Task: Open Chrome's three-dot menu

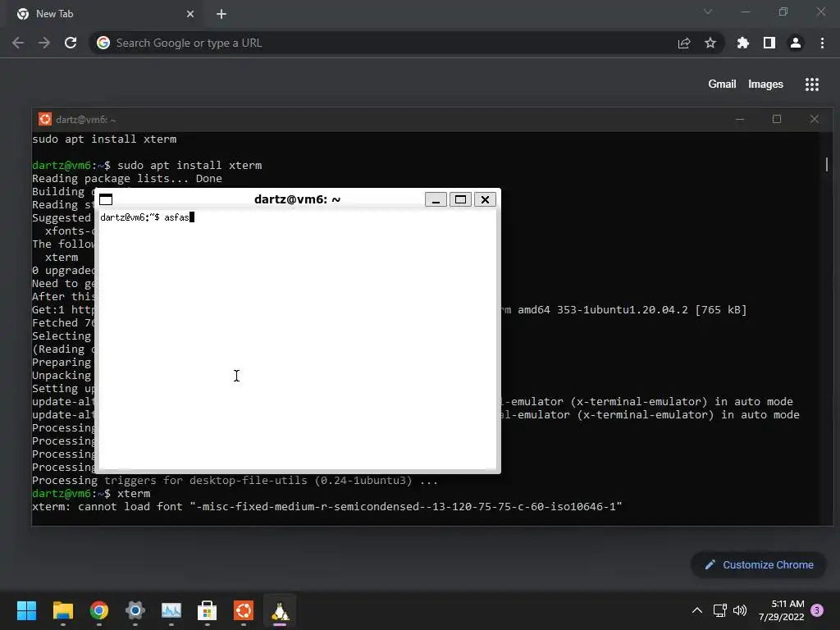Action: point(822,43)
